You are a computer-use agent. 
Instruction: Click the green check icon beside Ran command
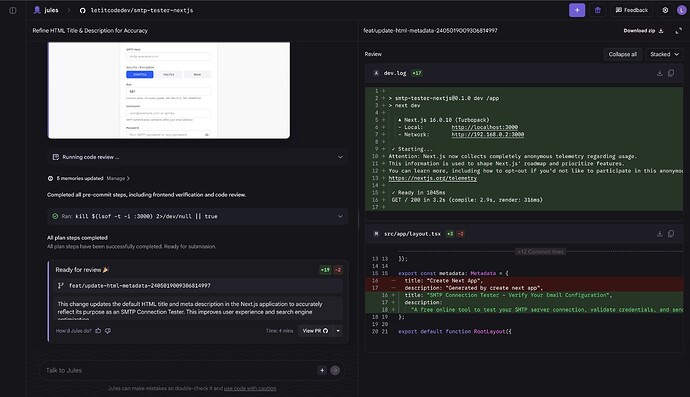pos(55,216)
